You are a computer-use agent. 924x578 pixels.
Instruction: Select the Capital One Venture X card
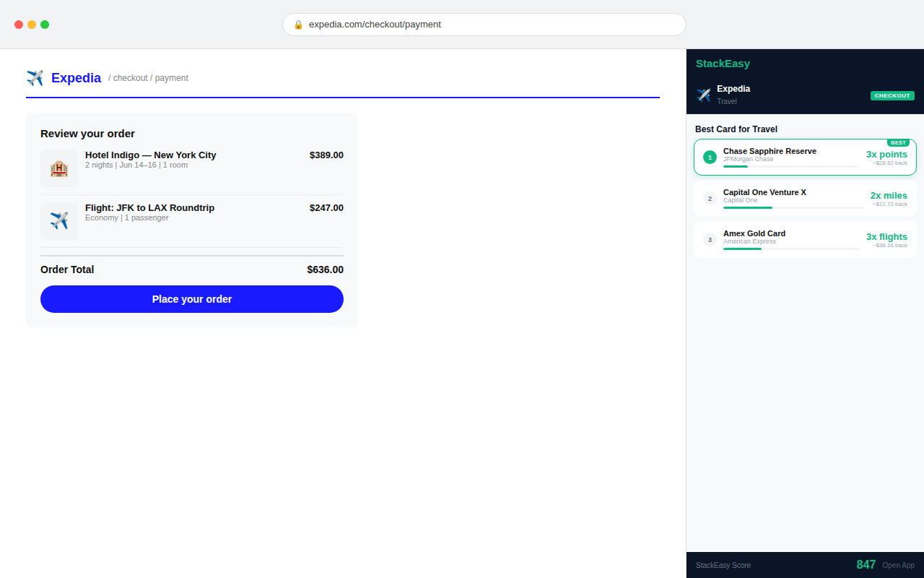805,199
